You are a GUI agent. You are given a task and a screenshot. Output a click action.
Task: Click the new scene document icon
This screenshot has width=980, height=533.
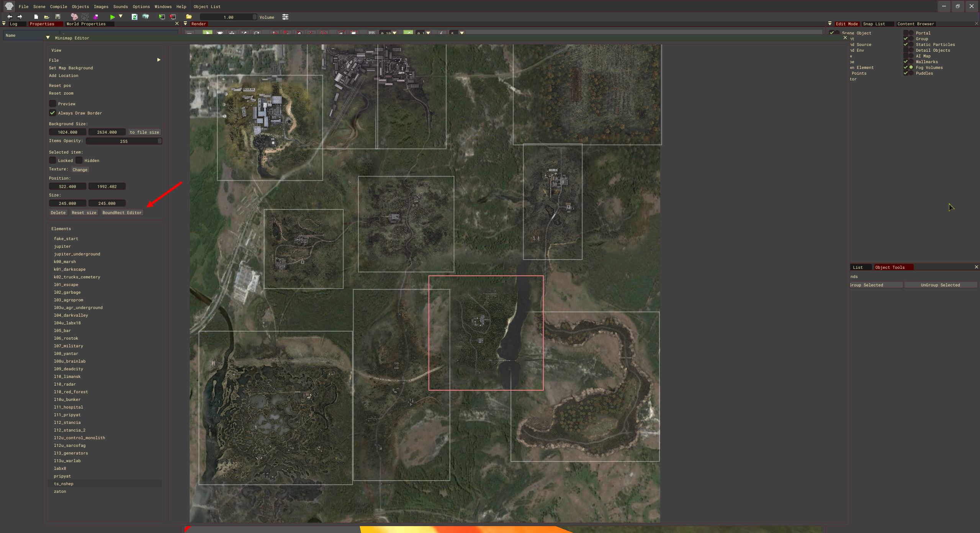[x=36, y=17]
